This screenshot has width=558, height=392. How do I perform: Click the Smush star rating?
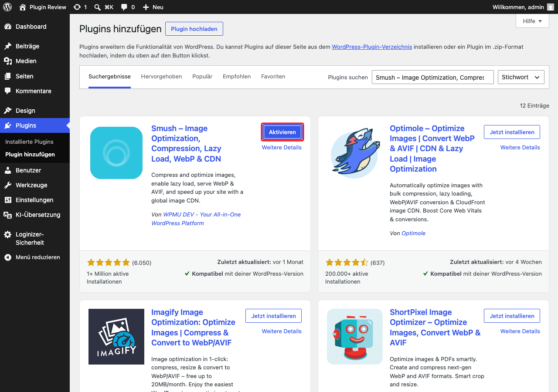109,262
